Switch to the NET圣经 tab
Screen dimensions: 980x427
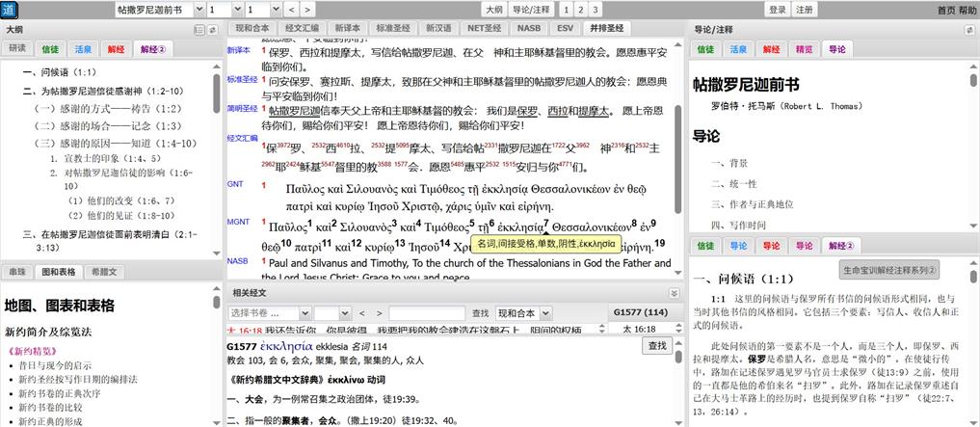coord(485,28)
